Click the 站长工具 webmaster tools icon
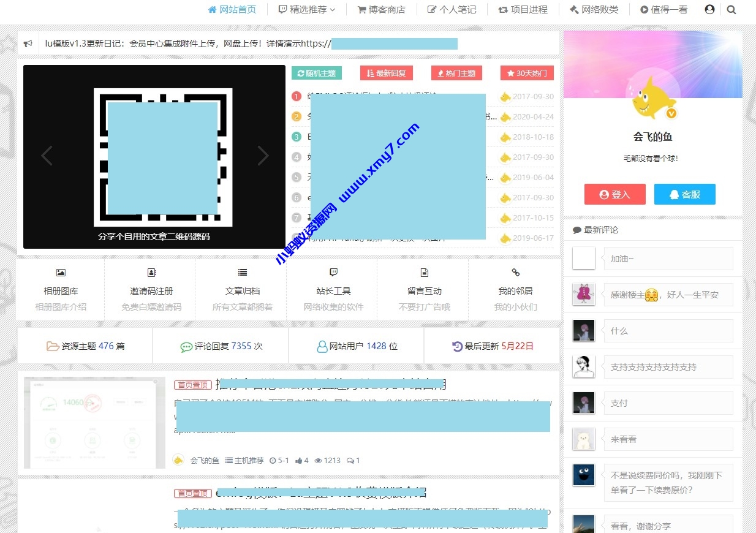This screenshot has width=756, height=533. coord(333,272)
